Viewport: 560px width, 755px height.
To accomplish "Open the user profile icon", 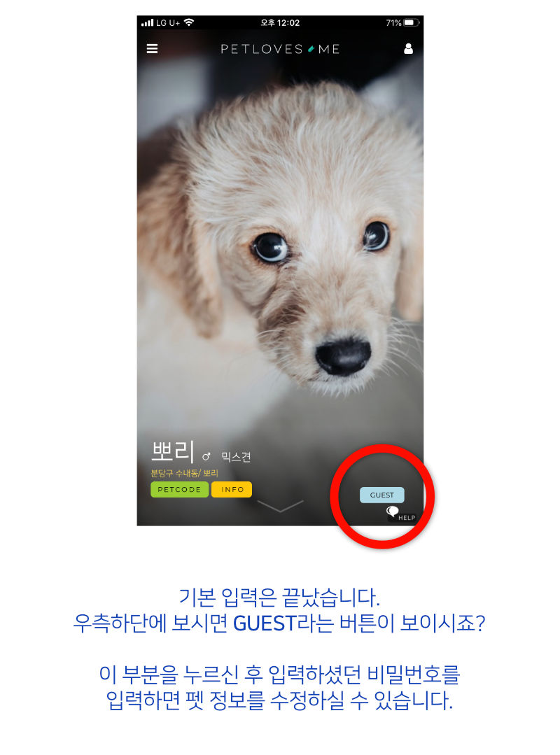I will 408,49.
